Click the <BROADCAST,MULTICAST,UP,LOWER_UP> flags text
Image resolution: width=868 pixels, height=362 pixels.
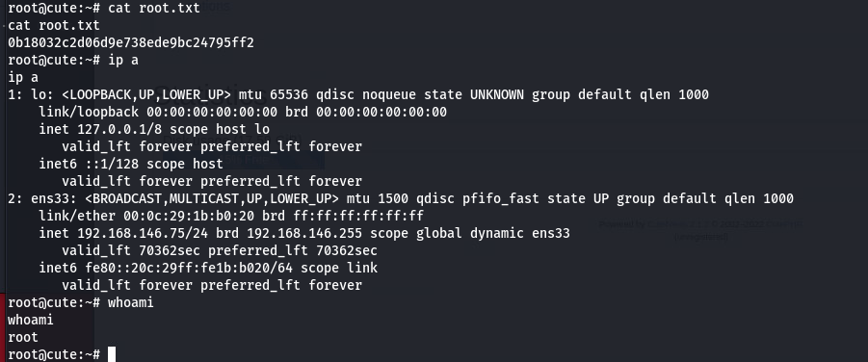point(212,198)
